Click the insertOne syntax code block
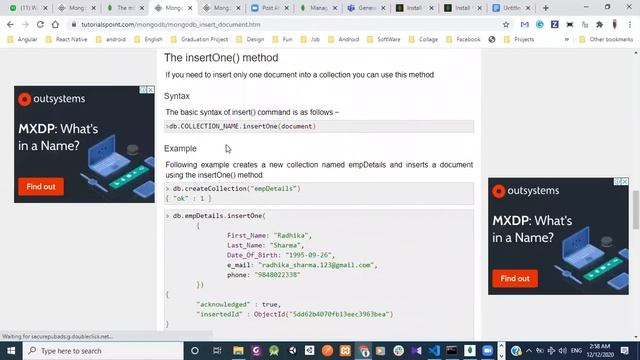The height and width of the screenshot is (360, 640). pyautogui.click(x=319, y=127)
